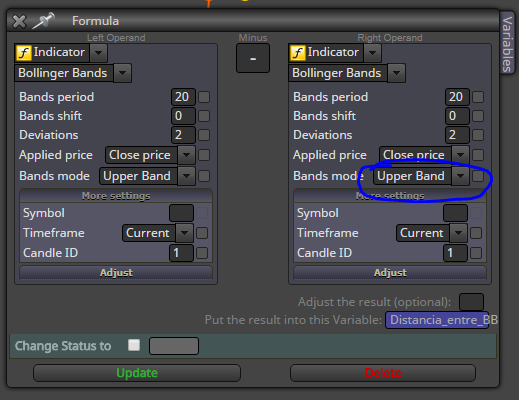This screenshot has width=519, height=400.
Task: Toggle left operand Bands shift checkbox
Action: pos(204,116)
